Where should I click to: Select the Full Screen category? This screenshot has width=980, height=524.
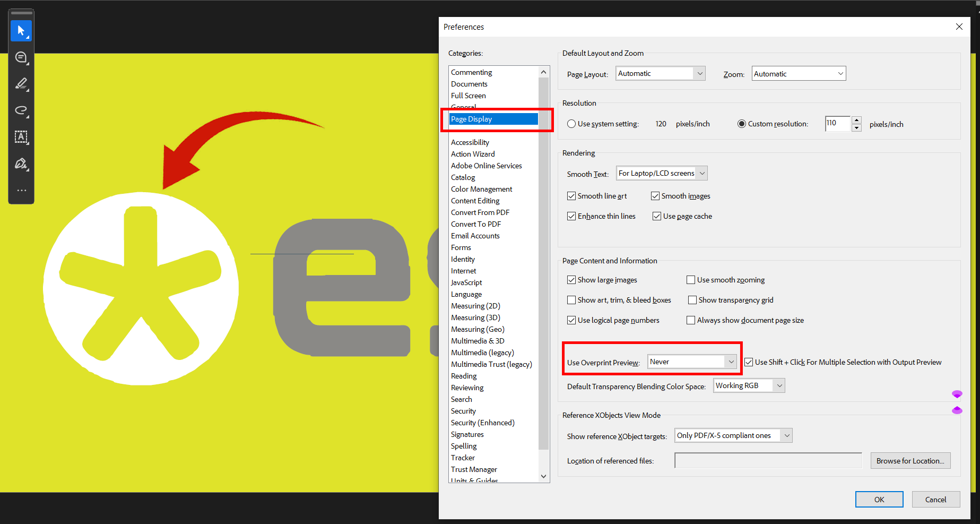click(469, 96)
